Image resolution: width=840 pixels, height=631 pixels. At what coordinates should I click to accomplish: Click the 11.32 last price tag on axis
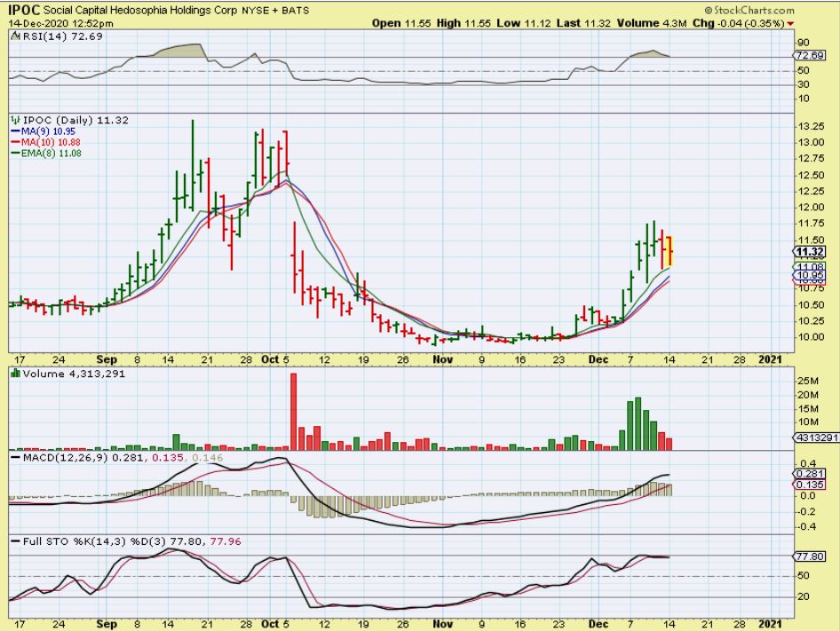809,252
